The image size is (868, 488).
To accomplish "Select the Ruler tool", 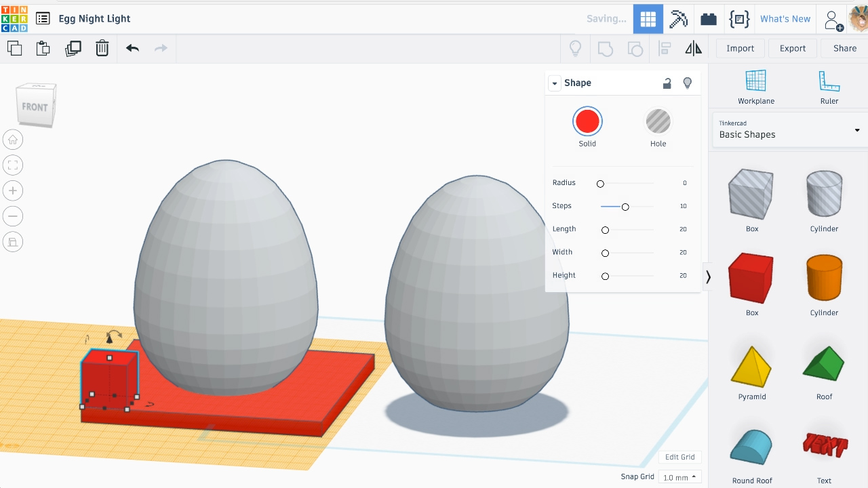I will click(829, 87).
